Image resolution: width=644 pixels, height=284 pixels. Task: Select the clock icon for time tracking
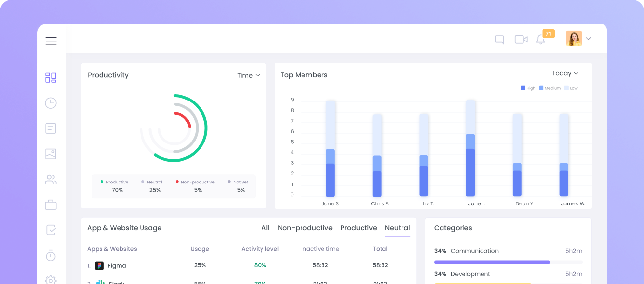point(50,103)
